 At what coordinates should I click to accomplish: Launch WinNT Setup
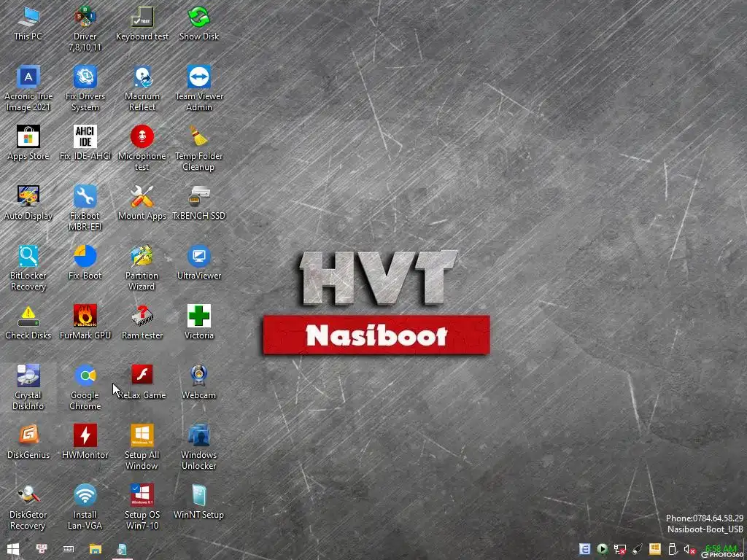pos(199,502)
